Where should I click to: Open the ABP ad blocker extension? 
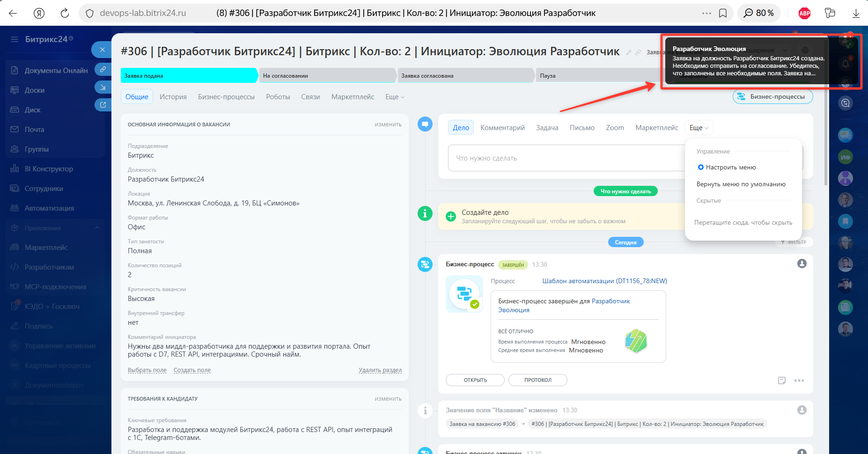pyautogui.click(x=804, y=13)
